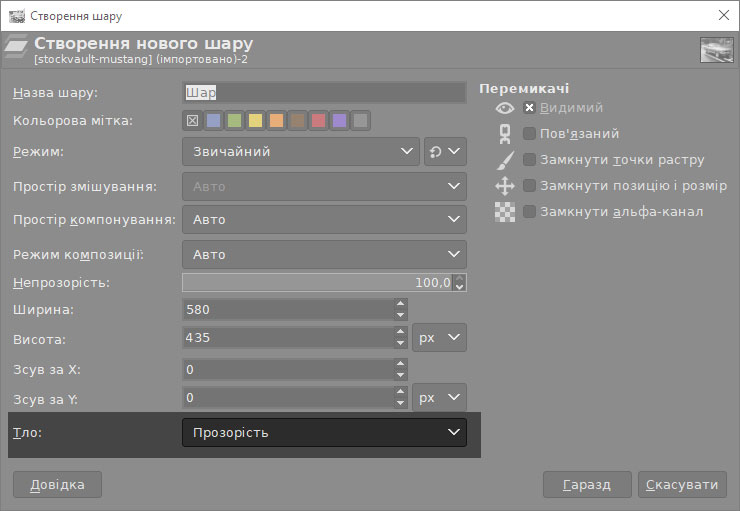Screen dimensions: 740x511
Task: Cancel with the Скасувати button
Action: click(x=682, y=485)
